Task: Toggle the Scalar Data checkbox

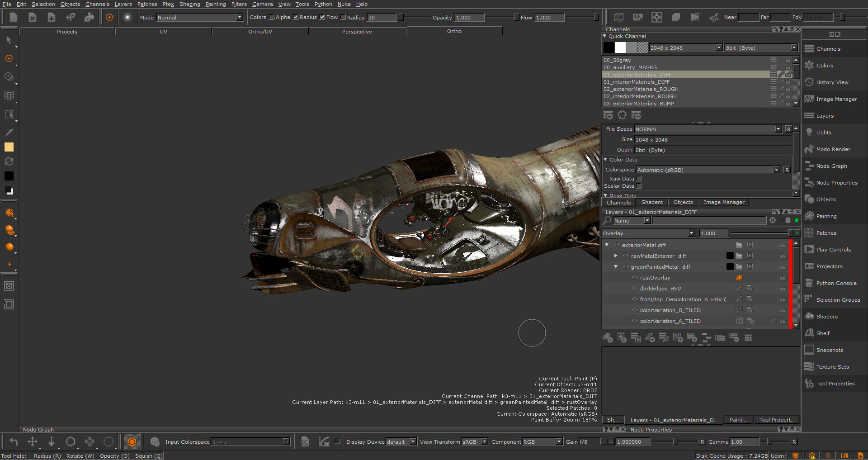Action: [x=639, y=186]
